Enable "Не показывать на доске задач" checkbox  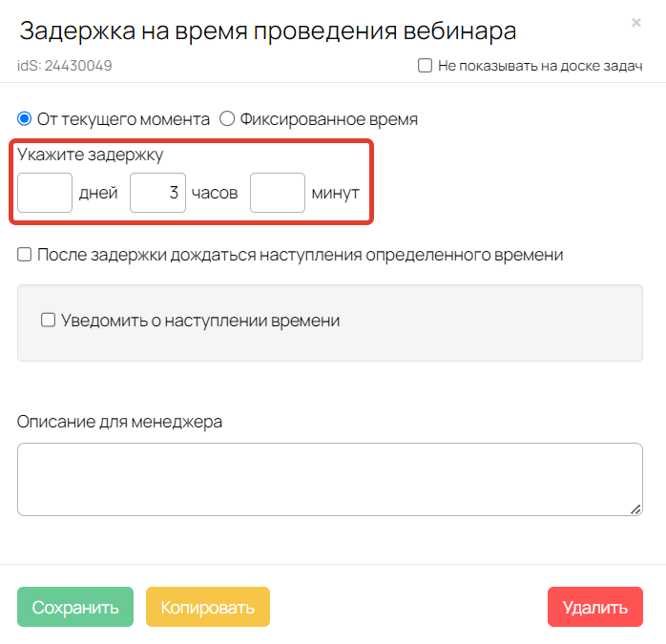pyautogui.click(x=425, y=67)
